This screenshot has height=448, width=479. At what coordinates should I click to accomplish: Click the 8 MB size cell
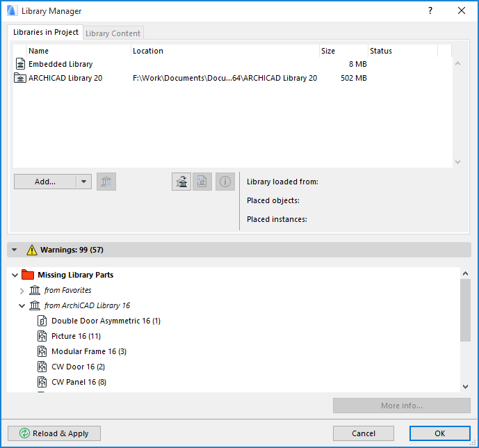[x=358, y=64]
